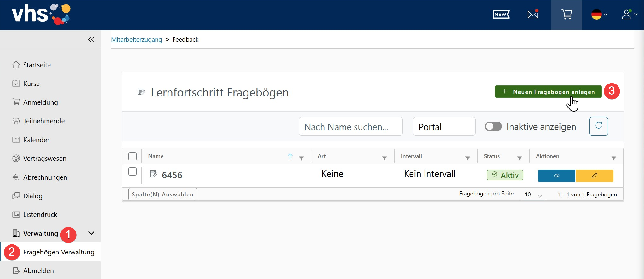
Task: Open questionnaire 6456
Action: pos(172,175)
